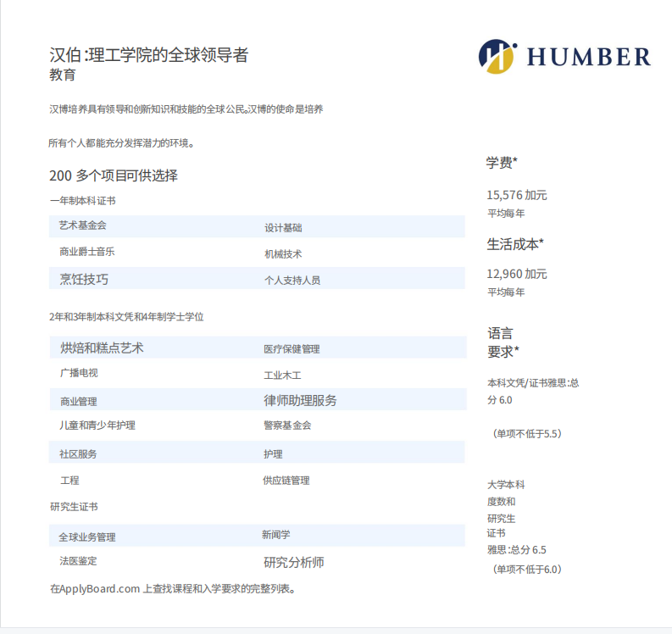Click text 雅思:总分 6.5
Screen dimensions: 672x634
516,549
